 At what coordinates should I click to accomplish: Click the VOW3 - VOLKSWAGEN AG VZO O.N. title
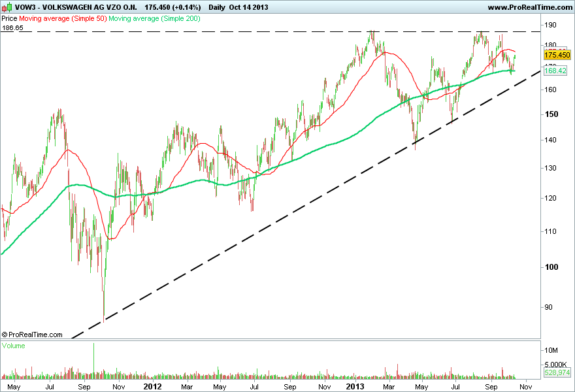pos(76,7)
